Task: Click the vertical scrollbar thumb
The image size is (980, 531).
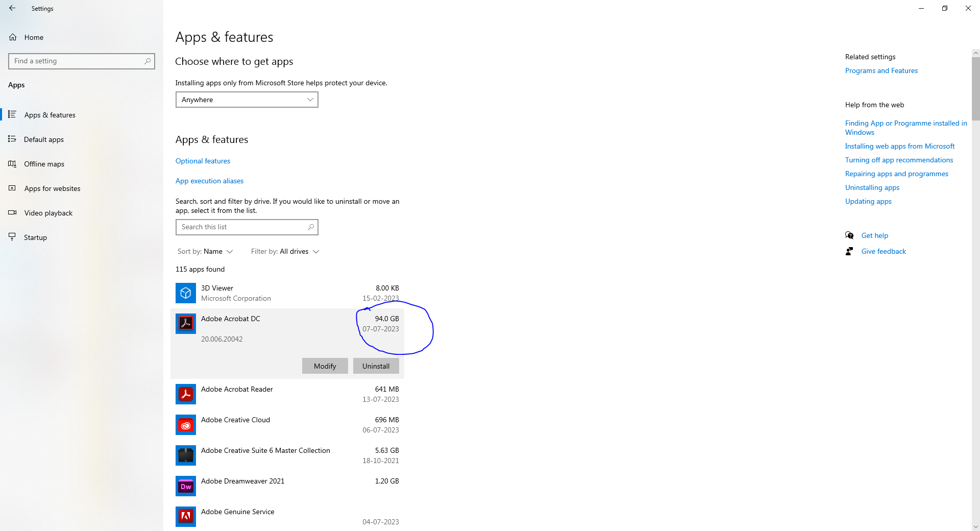Action: [976, 88]
